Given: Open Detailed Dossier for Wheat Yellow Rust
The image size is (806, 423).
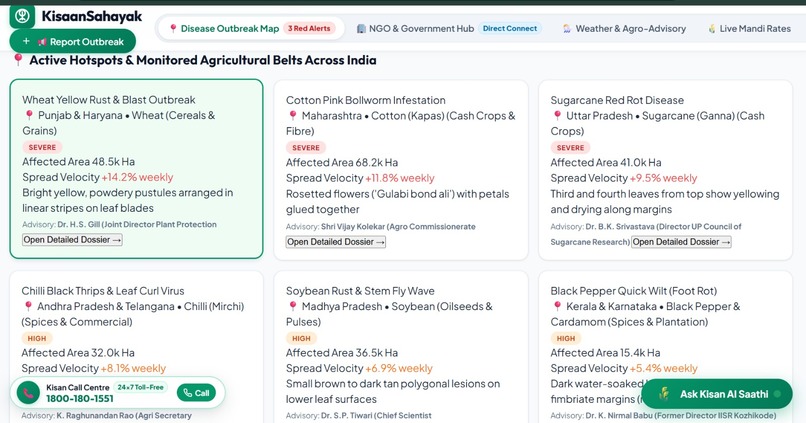Looking at the screenshot, I should click(x=72, y=240).
